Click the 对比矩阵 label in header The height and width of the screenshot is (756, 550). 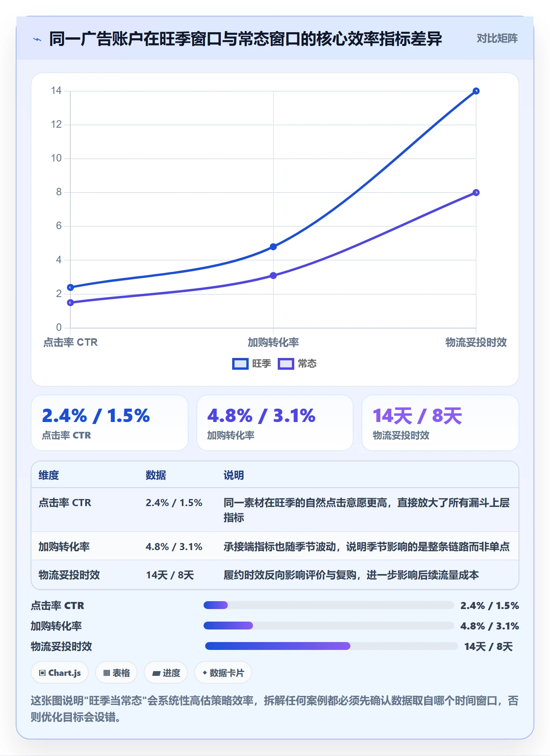tap(497, 39)
